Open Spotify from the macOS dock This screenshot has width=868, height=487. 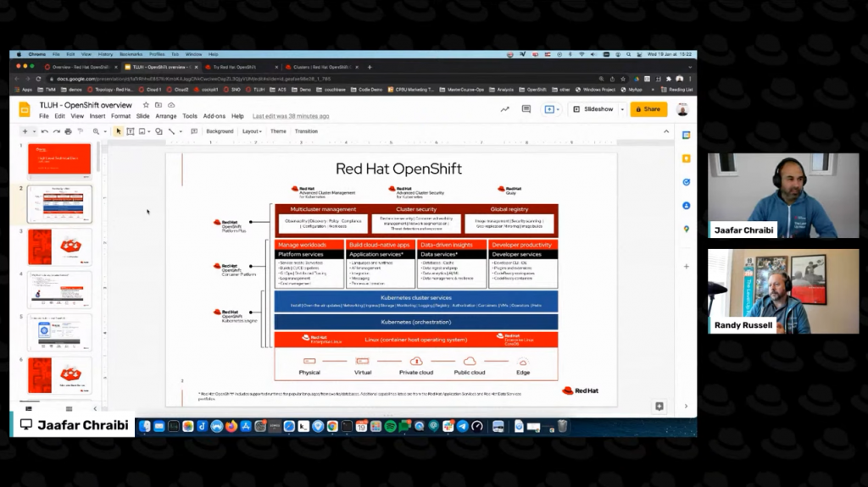390,426
